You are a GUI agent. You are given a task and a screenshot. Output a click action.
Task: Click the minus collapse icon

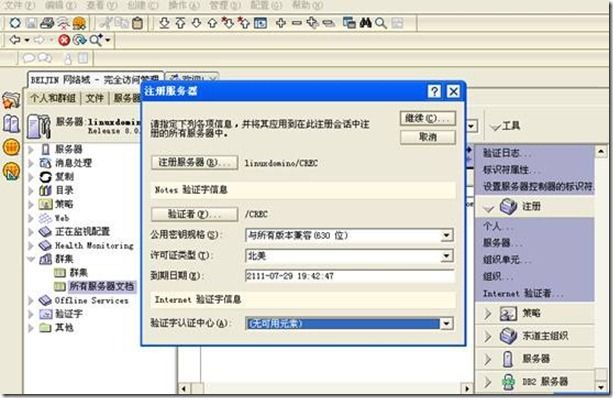tap(297, 23)
